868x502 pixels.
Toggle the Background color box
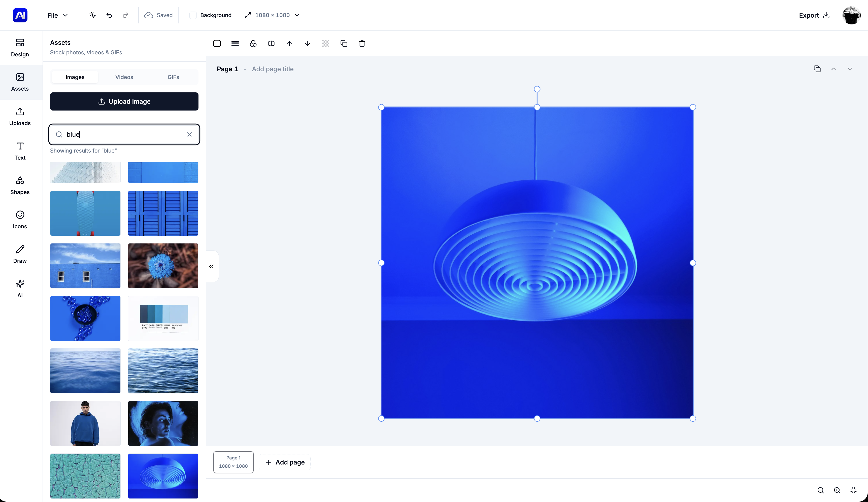(x=193, y=15)
